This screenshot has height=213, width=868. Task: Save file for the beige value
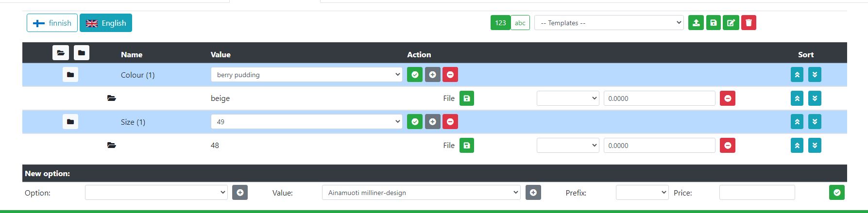coord(467,98)
